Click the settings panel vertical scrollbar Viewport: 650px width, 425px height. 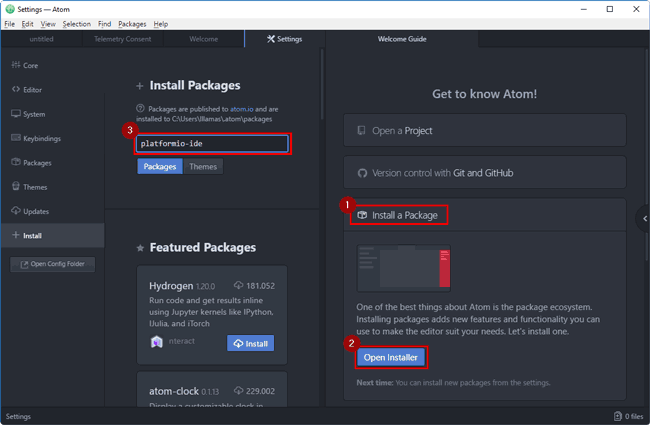(322, 85)
